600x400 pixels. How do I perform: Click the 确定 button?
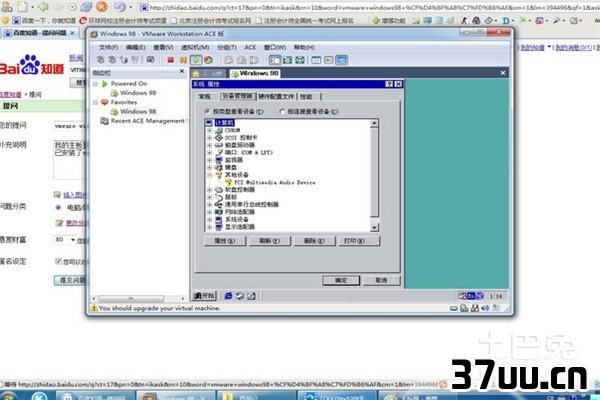point(341,281)
